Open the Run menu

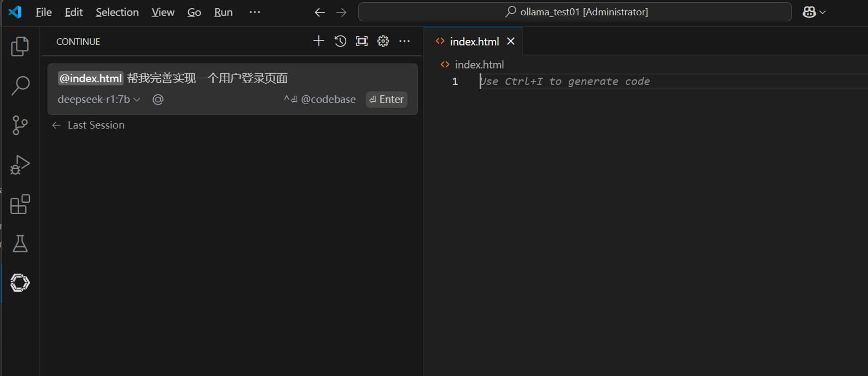click(223, 12)
